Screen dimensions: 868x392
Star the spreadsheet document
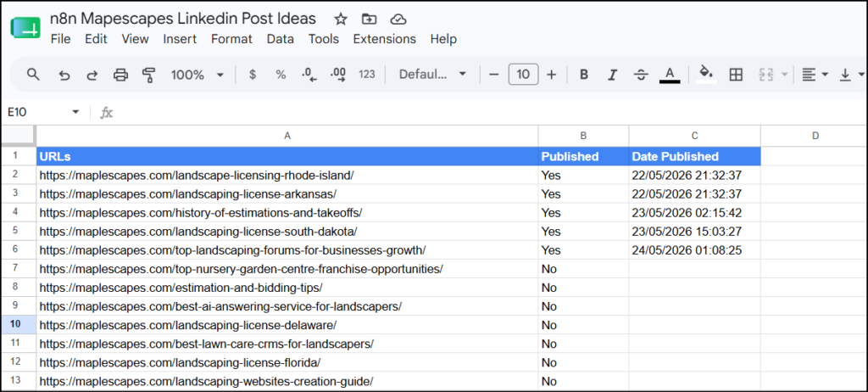(341, 19)
